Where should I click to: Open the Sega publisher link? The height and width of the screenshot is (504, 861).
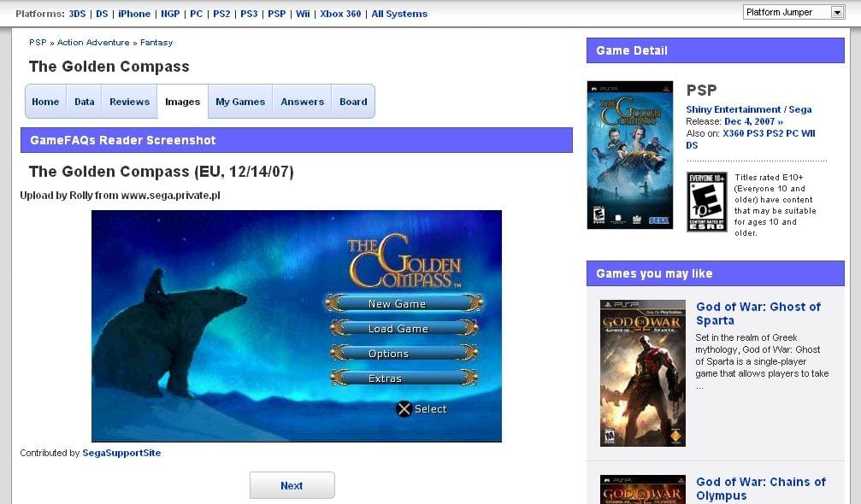[800, 109]
